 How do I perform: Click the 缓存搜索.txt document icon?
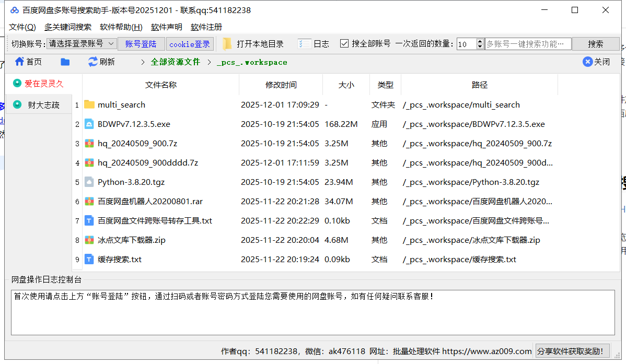tap(89, 260)
